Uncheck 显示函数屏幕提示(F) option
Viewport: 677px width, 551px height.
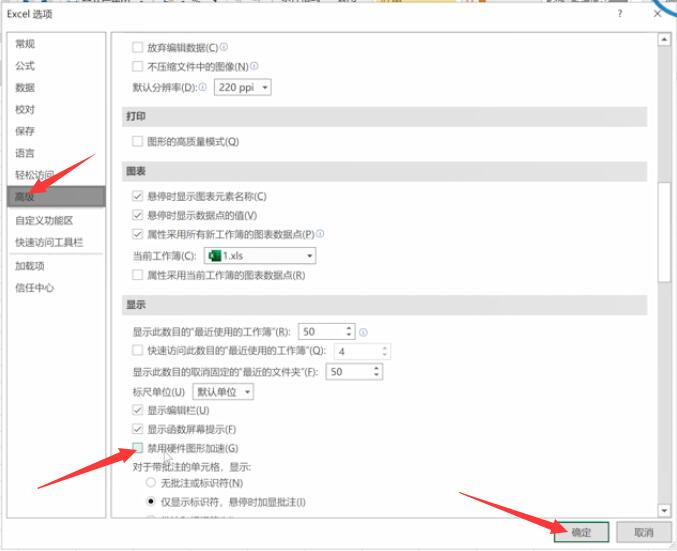pyautogui.click(x=137, y=429)
